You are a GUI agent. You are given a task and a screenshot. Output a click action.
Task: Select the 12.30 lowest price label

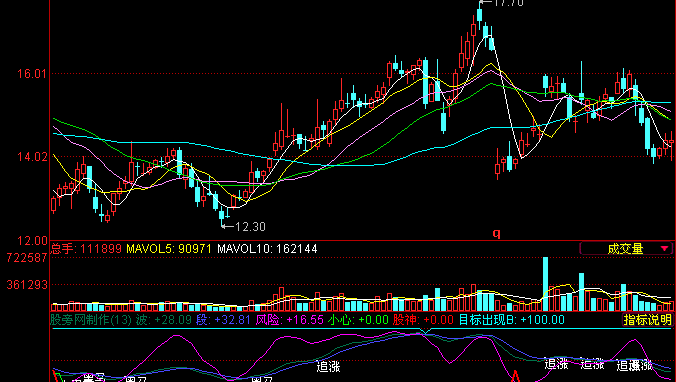click(250, 226)
